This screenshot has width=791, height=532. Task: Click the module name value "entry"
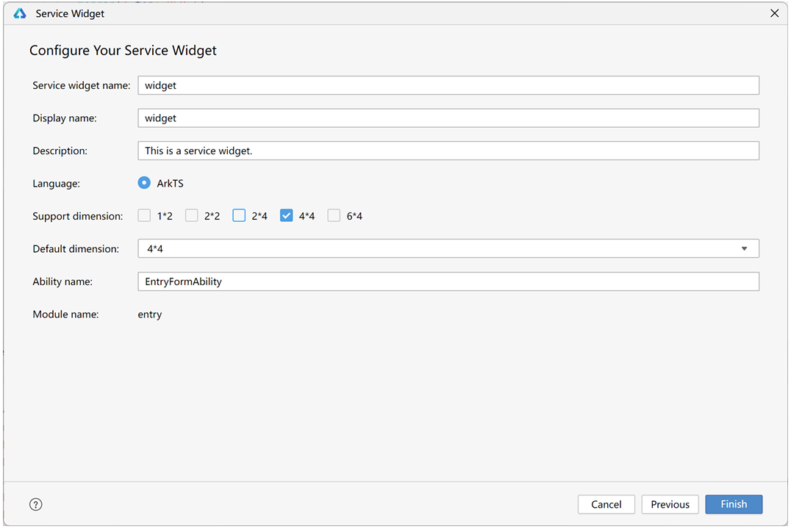coord(150,314)
